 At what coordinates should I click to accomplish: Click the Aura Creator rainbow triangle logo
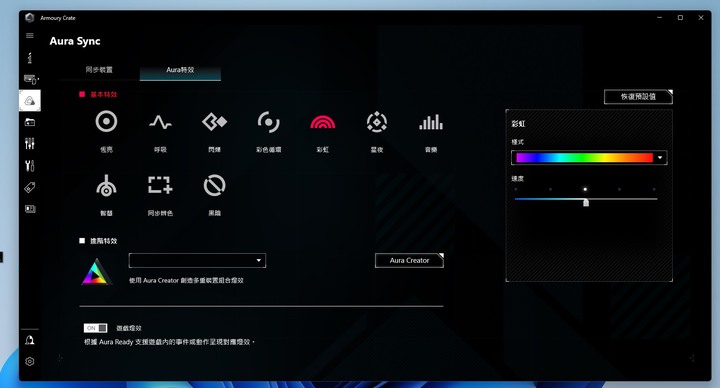coord(96,272)
